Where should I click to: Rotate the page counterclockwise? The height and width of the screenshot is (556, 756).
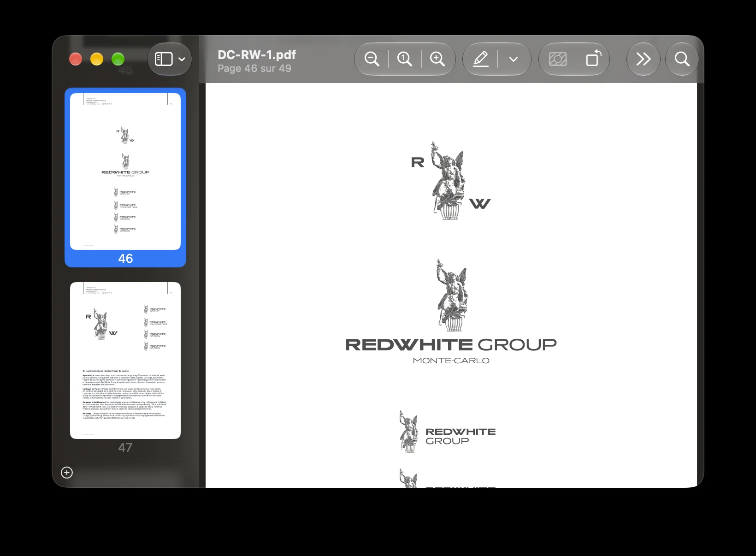click(x=594, y=59)
